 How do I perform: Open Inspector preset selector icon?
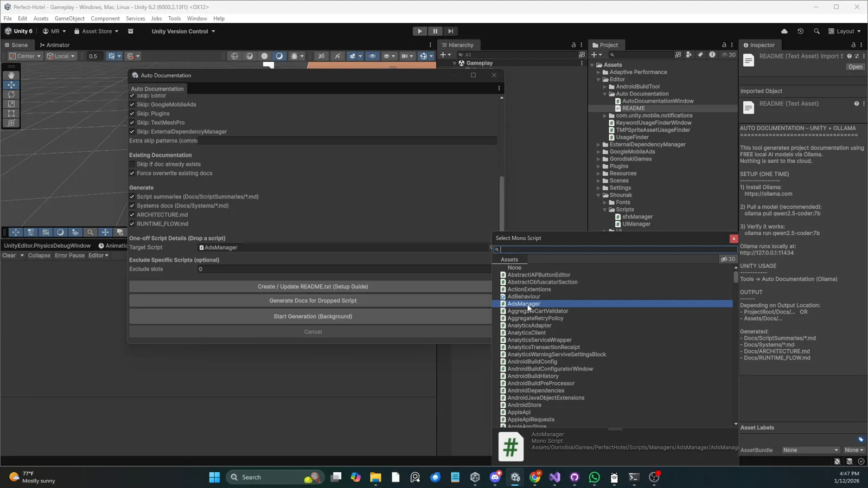click(x=857, y=56)
